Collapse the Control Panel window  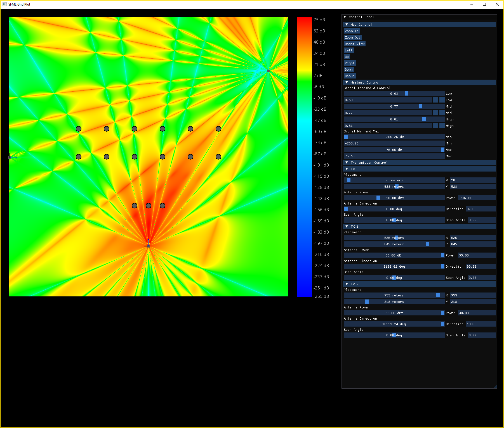tap(345, 17)
